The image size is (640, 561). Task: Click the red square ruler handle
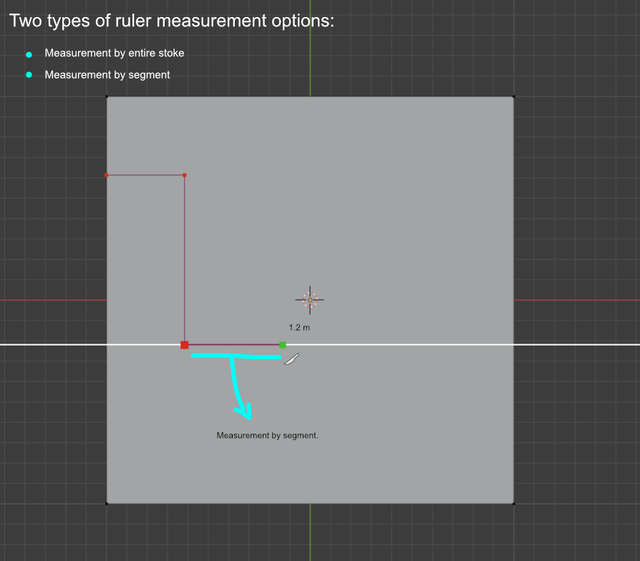184,345
